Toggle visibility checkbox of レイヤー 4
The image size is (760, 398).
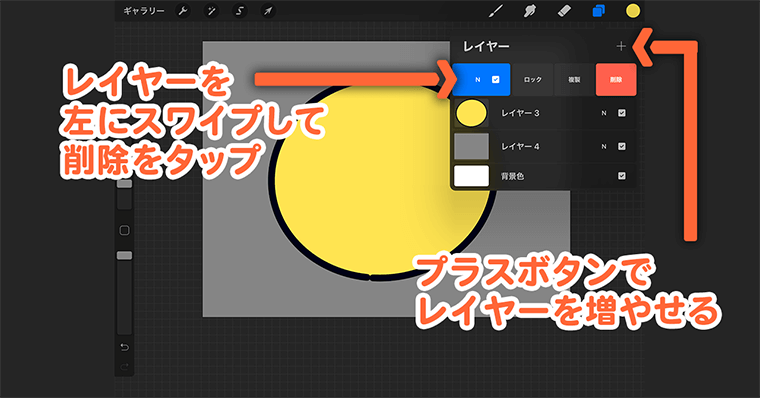pyautogui.click(x=622, y=146)
